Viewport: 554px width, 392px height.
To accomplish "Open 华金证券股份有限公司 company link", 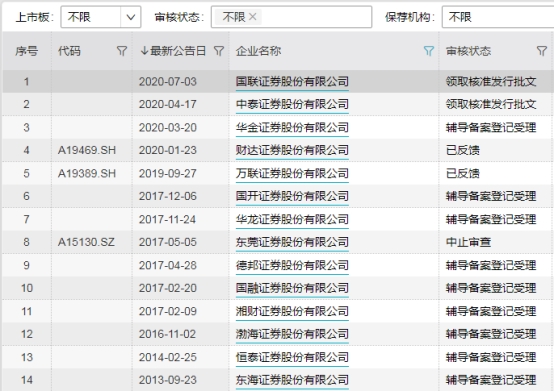I will pyautogui.click(x=292, y=127).
